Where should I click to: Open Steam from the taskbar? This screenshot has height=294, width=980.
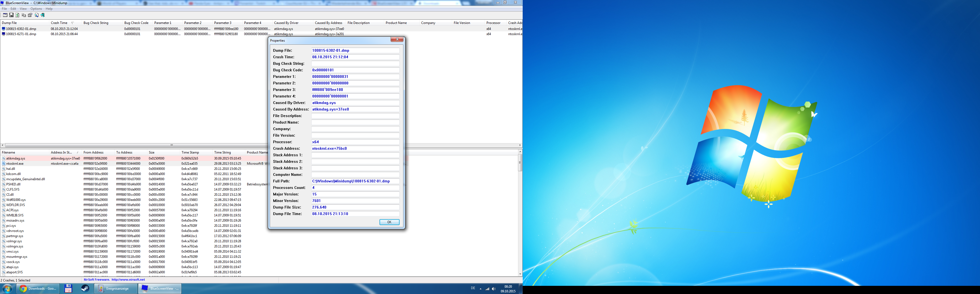[x=85, y=289]
